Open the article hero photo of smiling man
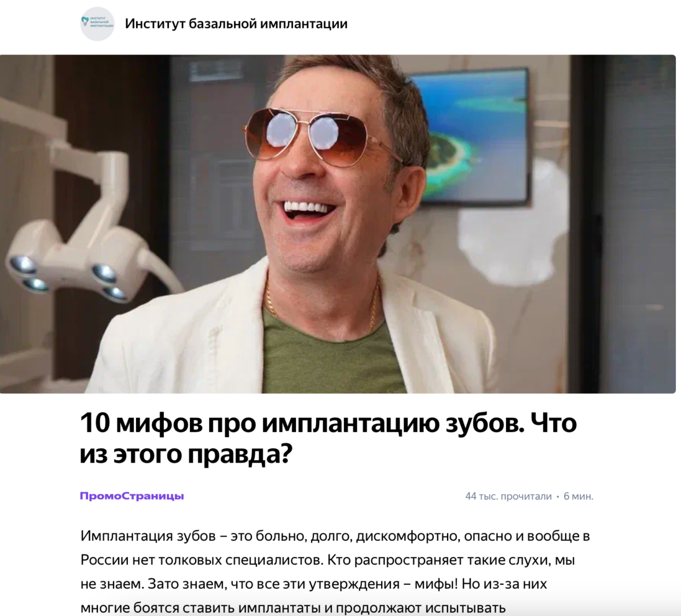Viewport: 681px width, 616px height. (x=338, y=224)
